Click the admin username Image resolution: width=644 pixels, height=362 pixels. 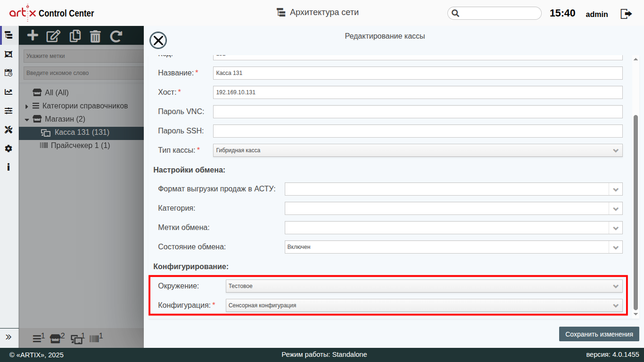tap(597, 14)
